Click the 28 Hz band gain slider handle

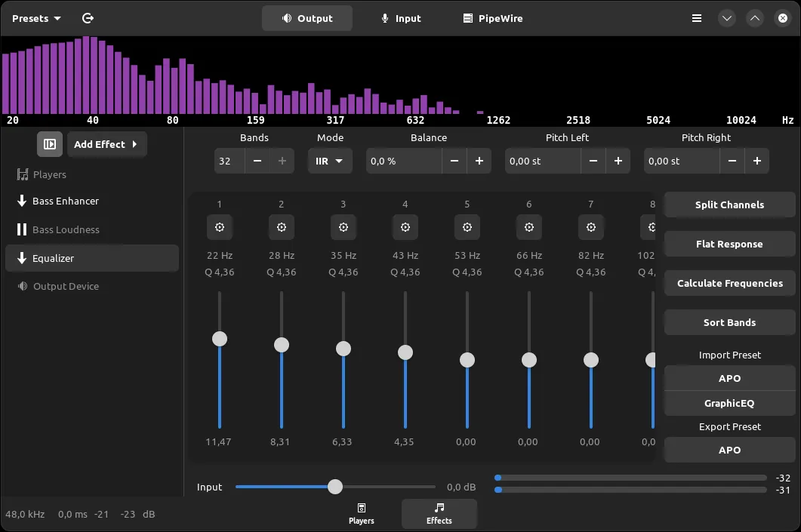click(x=282, y=345)
